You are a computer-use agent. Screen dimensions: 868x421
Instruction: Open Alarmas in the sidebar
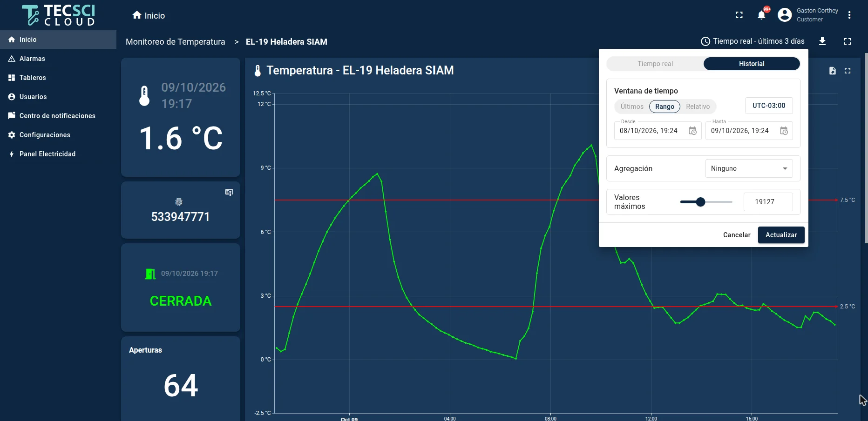pyautogui.click(x=58, y=59)
